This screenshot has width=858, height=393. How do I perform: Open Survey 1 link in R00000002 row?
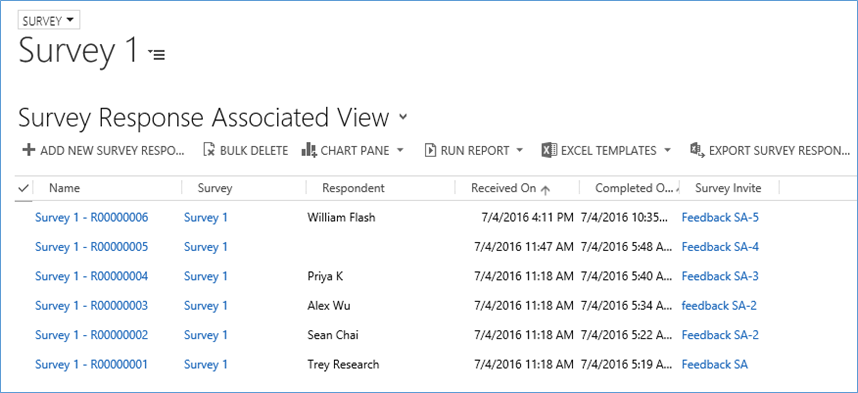click(206, 335)
